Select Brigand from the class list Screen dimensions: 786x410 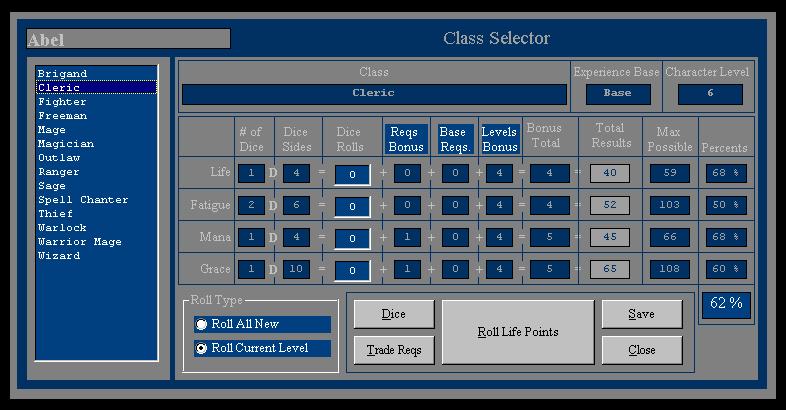pyautogui.click(x=62, y=74)
